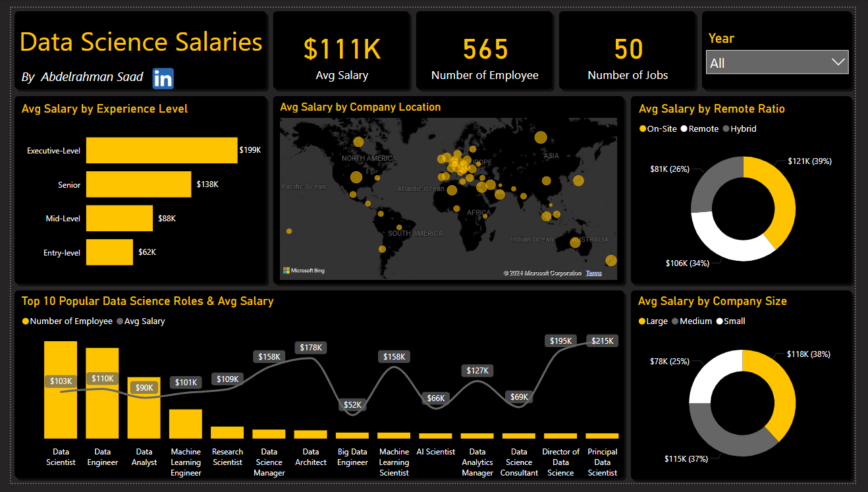Click the Data Science Salaries title
This screenshot has width=868, height=492.
pyautogui.click(x=141, y=41)
